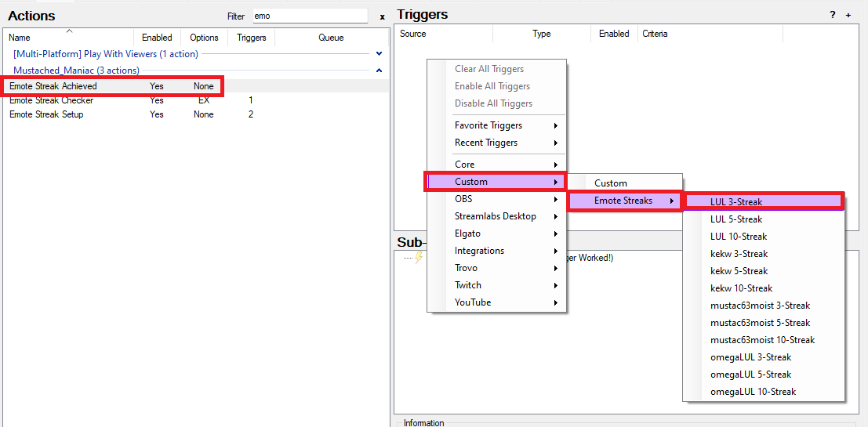
Task: Choose the kekw 5-Streak trigger
Action: (x=764, y=271)
